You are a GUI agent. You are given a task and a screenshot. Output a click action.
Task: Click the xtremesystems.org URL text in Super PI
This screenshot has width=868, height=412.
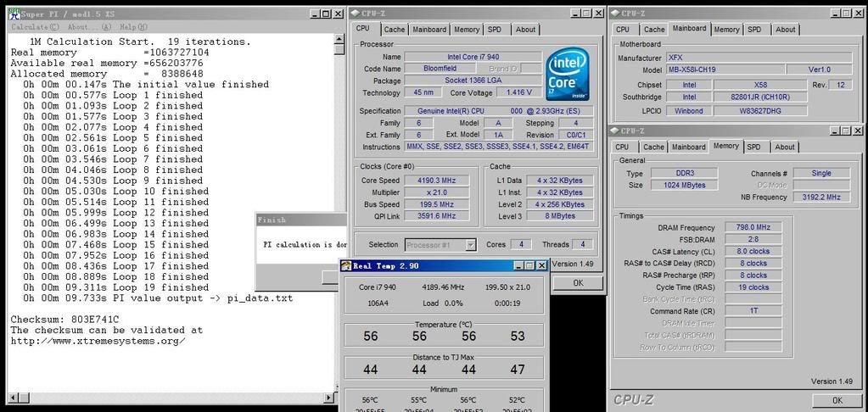(x=98, y=341)
